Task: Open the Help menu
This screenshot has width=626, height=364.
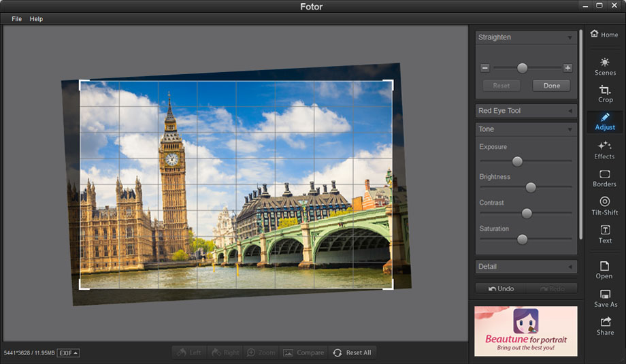Action: pos(36,19)
